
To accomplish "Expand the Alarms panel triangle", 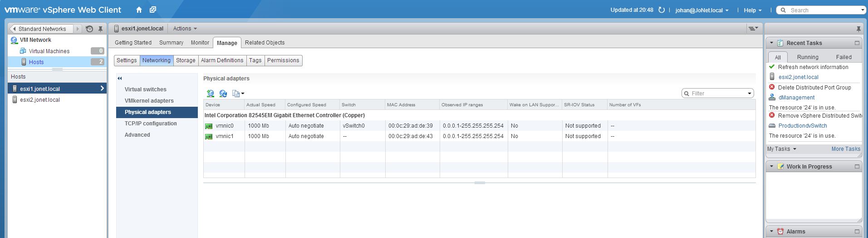I will [x=771, y=231].
